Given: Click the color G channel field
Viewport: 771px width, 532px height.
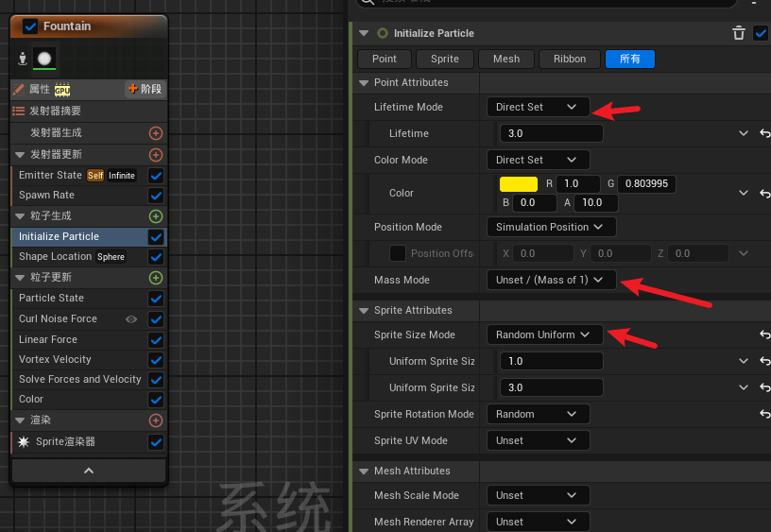Looking at the screenshot, I should [646, 184].
